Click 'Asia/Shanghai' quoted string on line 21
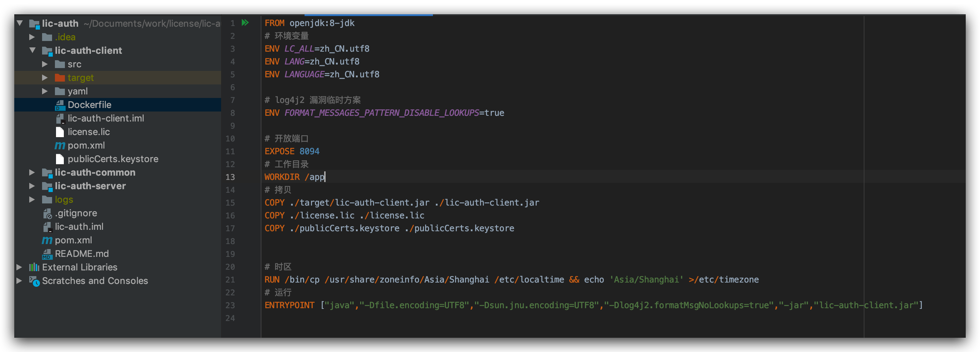This screenshot has width=980, height=352. tap(646, 280)
